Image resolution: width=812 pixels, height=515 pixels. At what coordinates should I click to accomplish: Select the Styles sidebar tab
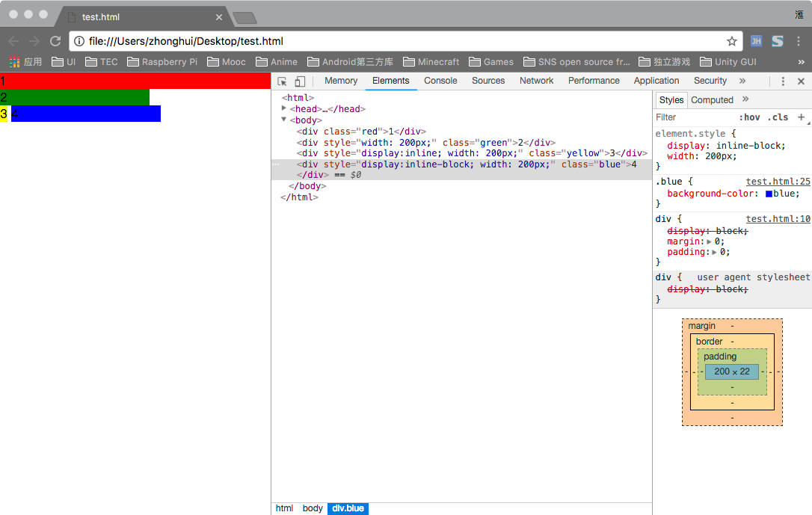pos(671,100)
